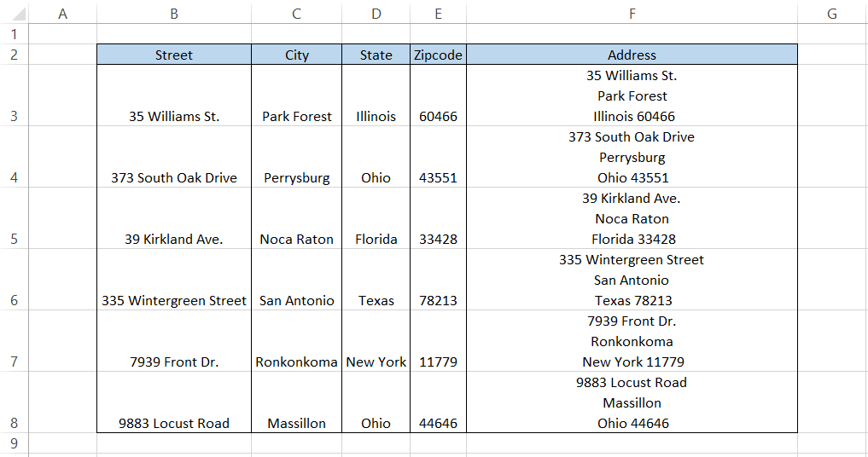This screenshot has height=457, width=868.
Task: Click the Zipcode header cell
Action: (x=438, y=55)
